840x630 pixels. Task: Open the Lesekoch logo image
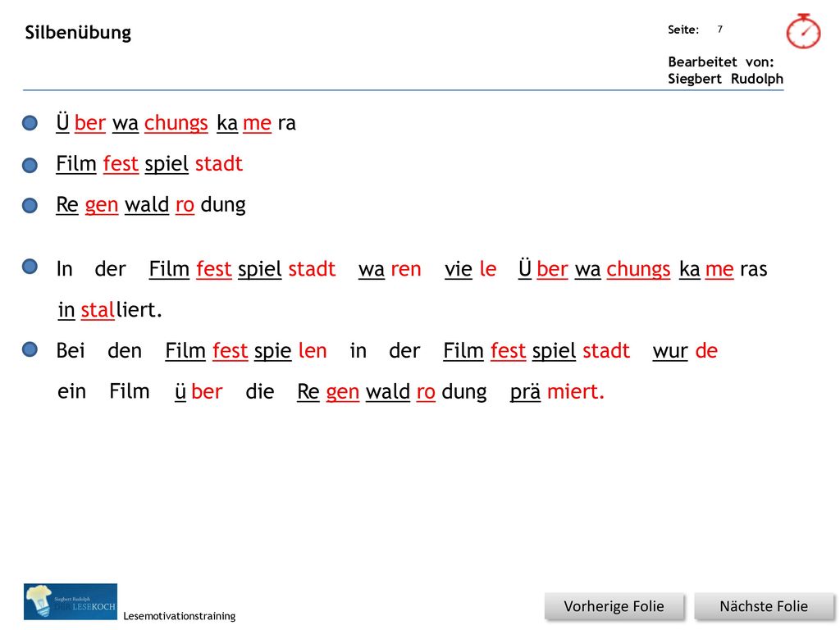click(x=71, y=601)
